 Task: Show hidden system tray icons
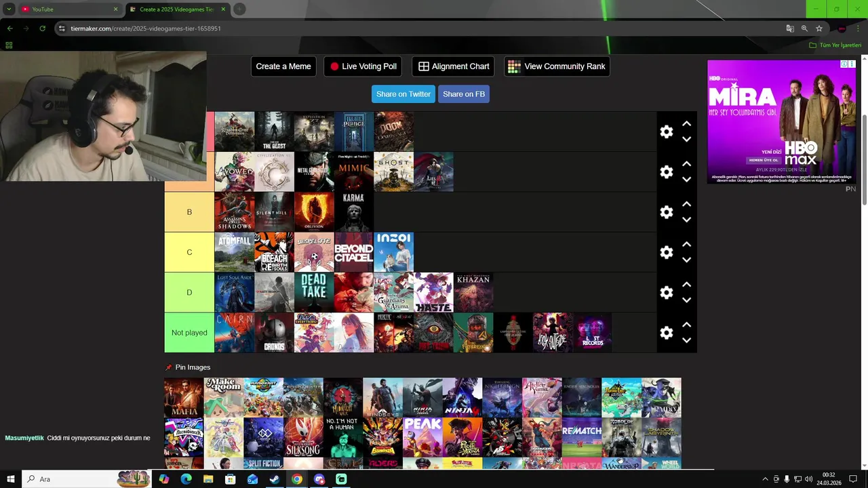click(x=766, y=479)
